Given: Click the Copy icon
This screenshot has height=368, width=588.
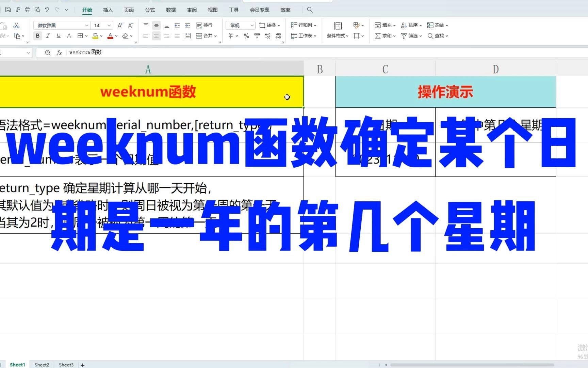Looking at the screenshot, I should [17, 36].
